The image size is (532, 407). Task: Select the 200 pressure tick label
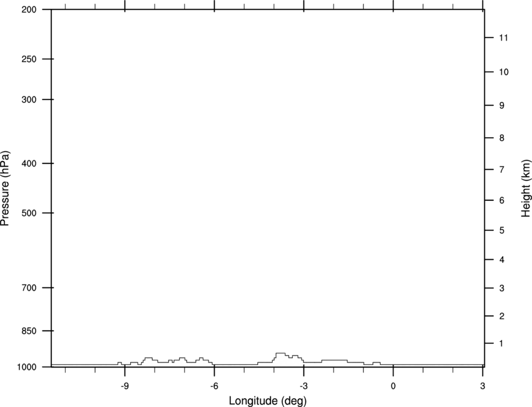tap(29, 9)
